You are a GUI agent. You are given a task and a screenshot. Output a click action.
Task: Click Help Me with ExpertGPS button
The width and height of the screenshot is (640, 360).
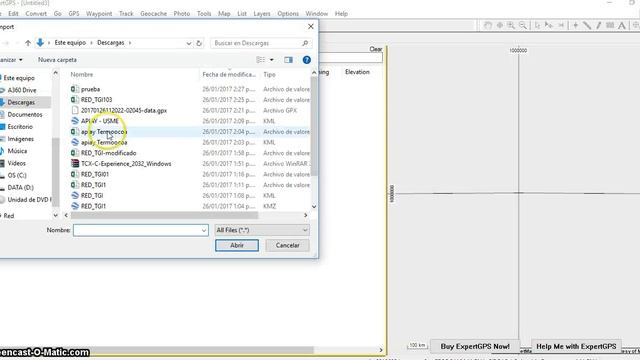[x=576, y=346]
